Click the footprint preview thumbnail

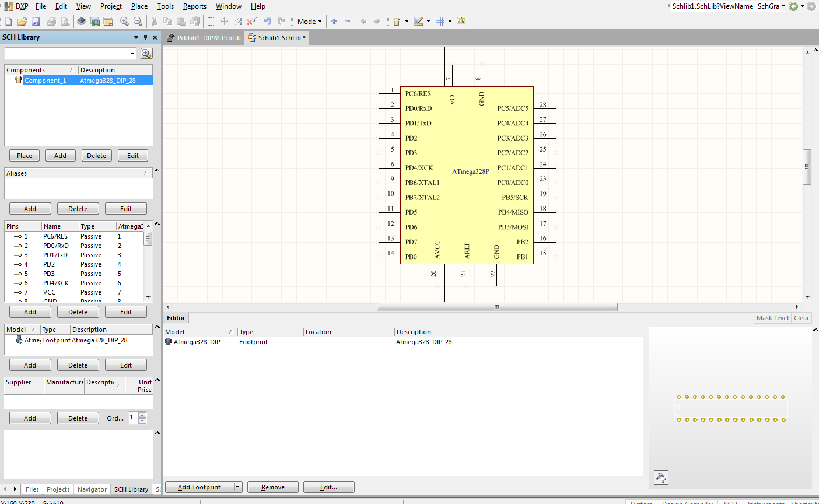(x=731, y=408)
